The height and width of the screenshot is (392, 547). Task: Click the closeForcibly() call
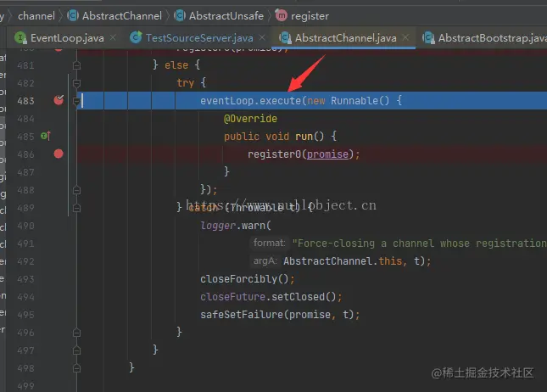tap(244, 279)
